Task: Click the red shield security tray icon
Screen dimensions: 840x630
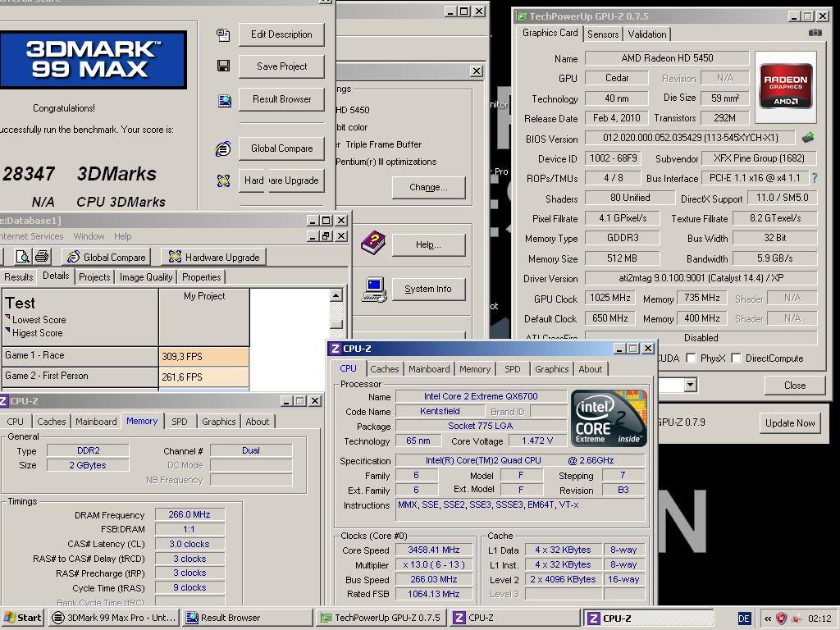Action: pos(782,619)
